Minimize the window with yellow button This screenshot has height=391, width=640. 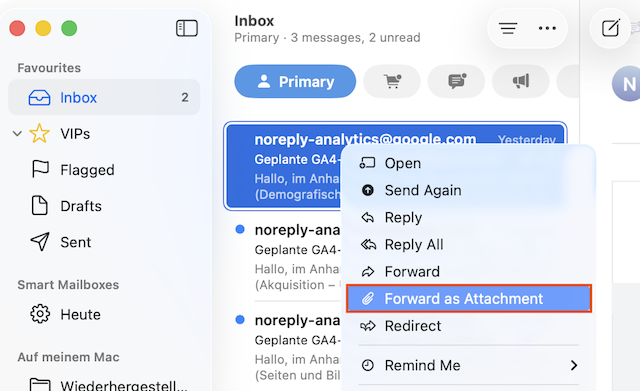click(43, 29)
